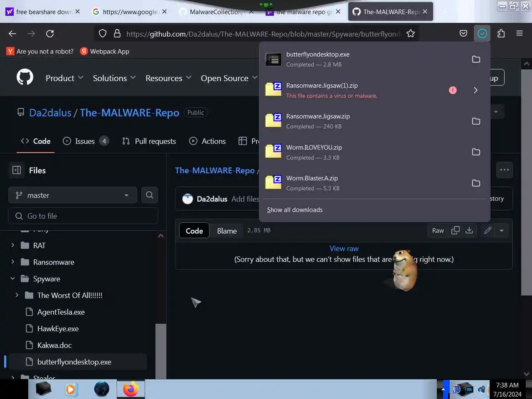Expand the Solutions menu
Image resolution: width=532 pixels, height=399 pixels.
[114, 78]
